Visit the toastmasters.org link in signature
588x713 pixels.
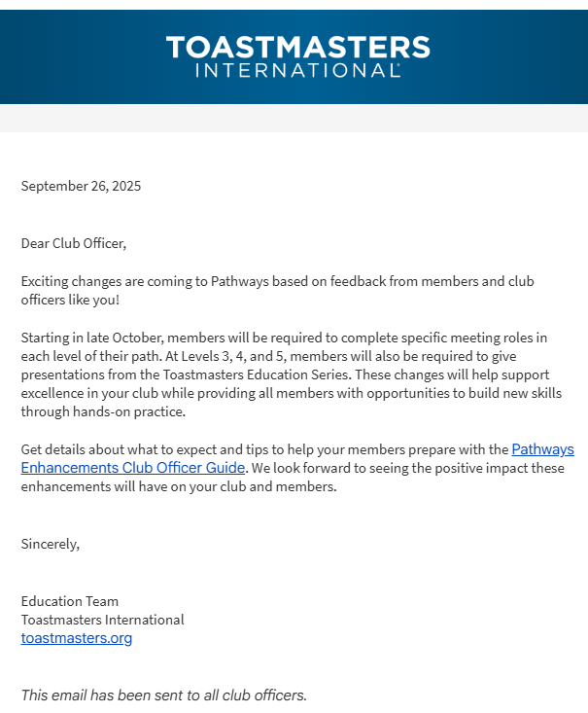click(x=77, y=638)
